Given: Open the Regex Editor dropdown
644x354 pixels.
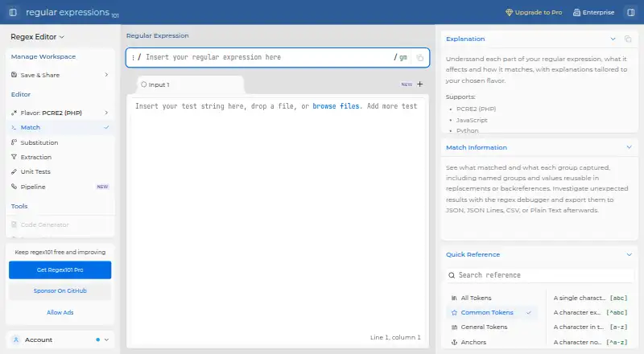Looking at the screenshot, I should click(x=37, y=37).
